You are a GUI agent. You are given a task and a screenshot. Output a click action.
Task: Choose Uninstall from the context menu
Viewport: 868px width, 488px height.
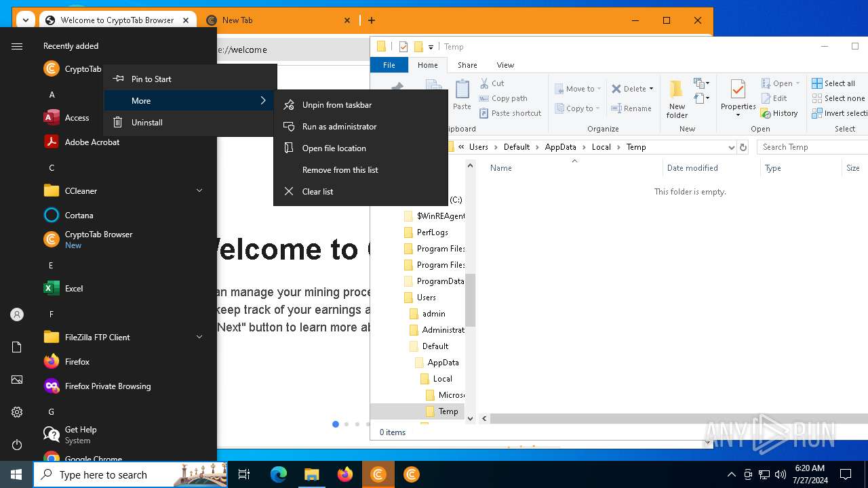[x=190, y=122]
